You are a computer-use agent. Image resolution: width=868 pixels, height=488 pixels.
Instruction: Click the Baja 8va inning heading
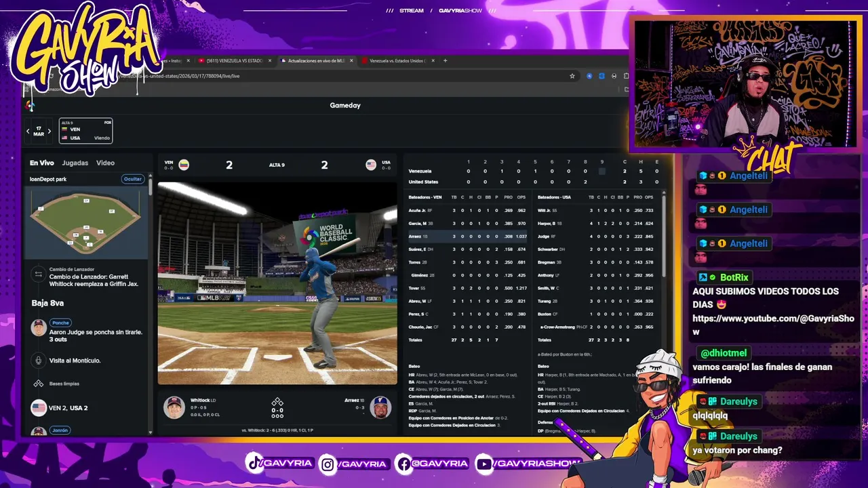coord(47,303)
